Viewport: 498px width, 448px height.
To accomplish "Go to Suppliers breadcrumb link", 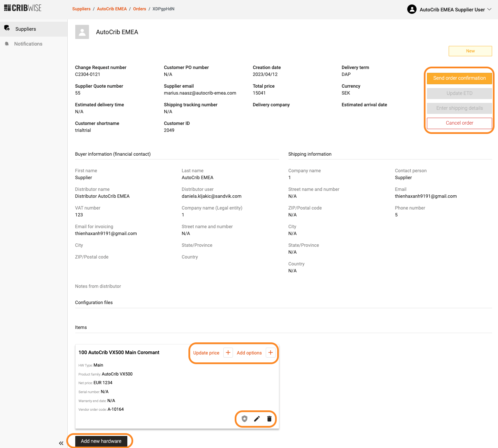I will [x=81, y=9].
